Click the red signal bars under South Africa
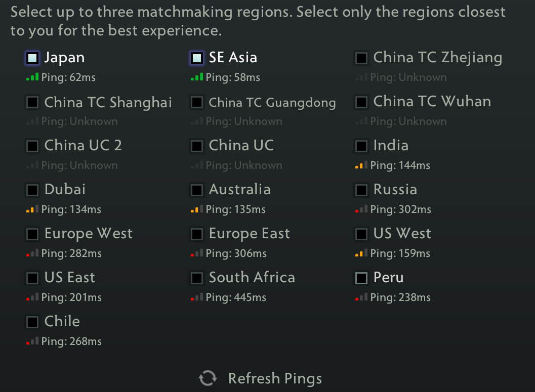This screenshot has width=535, height=392. (197, 297)
